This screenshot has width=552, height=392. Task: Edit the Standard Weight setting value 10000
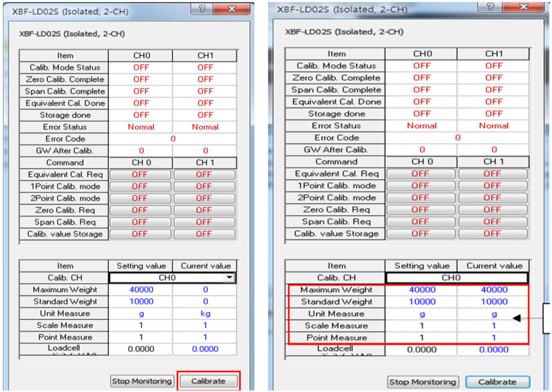142,301
